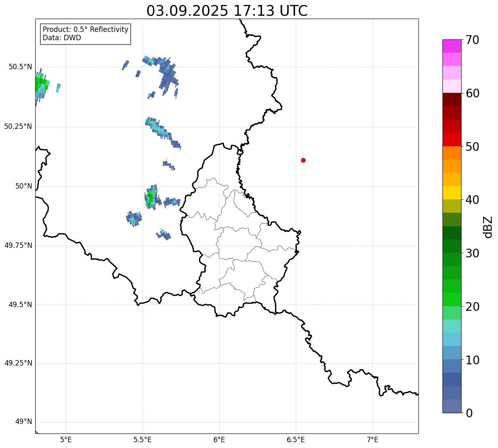This screenshot has height=448, width=498.
Task: Click the 49.5°N latitude label
Action: [x=20, y=305]
